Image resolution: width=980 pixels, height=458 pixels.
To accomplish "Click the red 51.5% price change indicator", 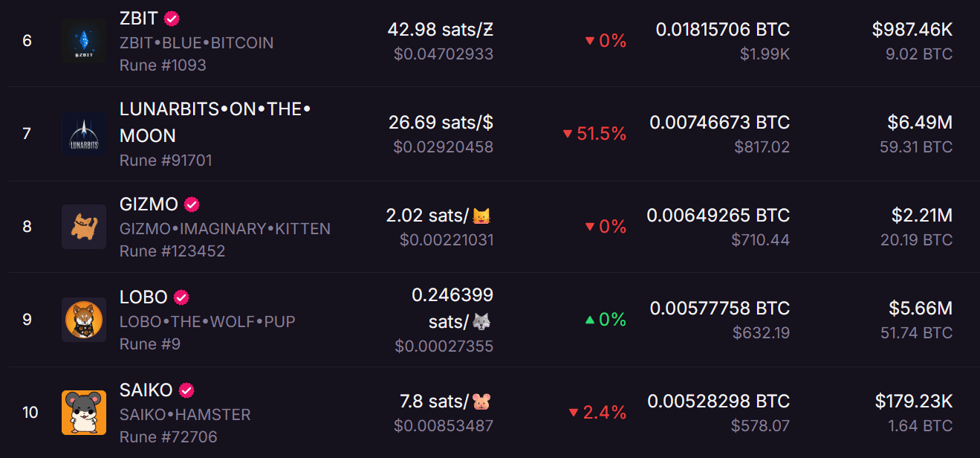I will point(594,134).
